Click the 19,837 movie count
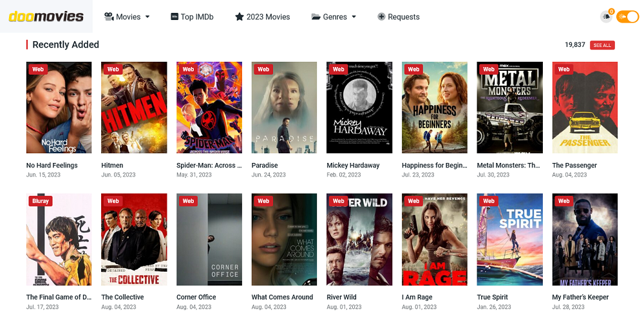The width and height of the screenshot is (644, 322). point(574,45)
